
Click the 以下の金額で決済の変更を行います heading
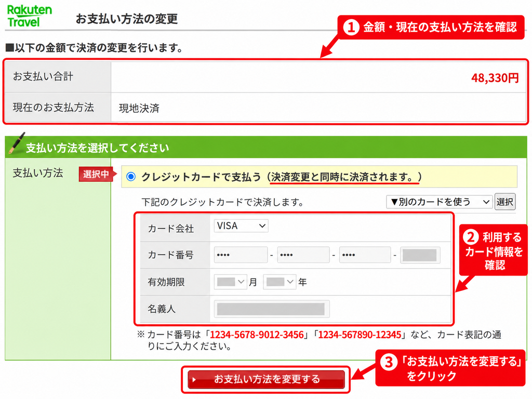click(x=95, y=48)
